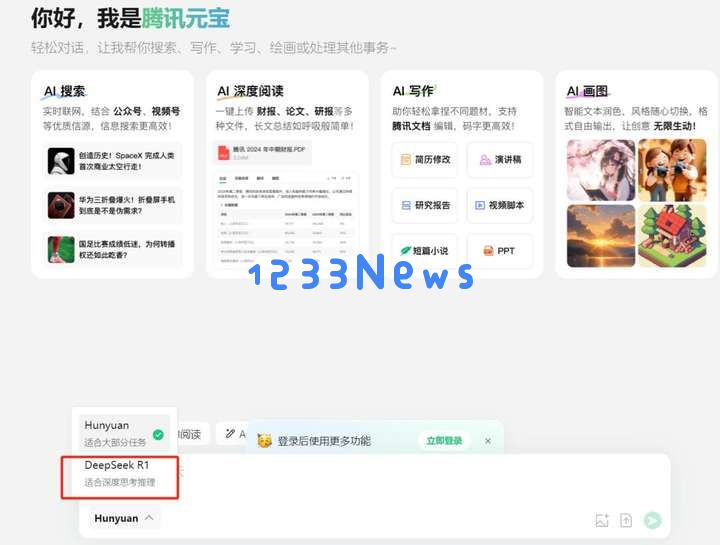Open the isometric red house image
Image resolution: width=720 pixels, height=545 pixels.
coord(672,236)
